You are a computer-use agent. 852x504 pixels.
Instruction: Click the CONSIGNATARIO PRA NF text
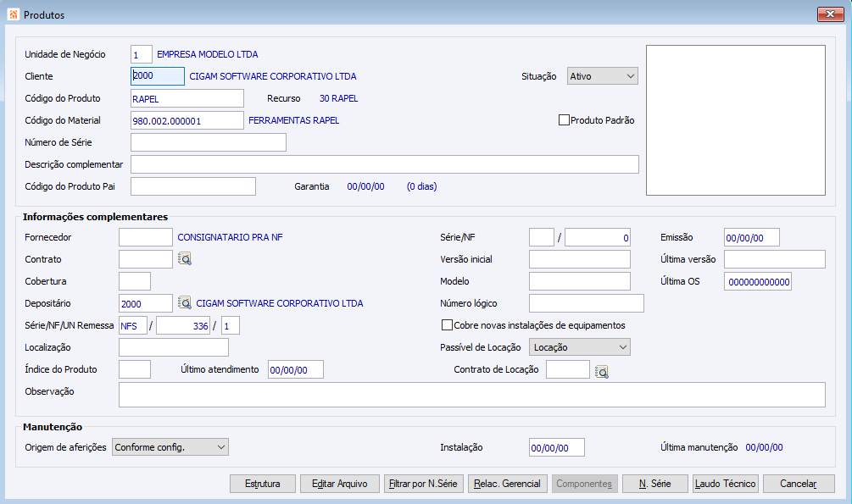pos(230,237)
